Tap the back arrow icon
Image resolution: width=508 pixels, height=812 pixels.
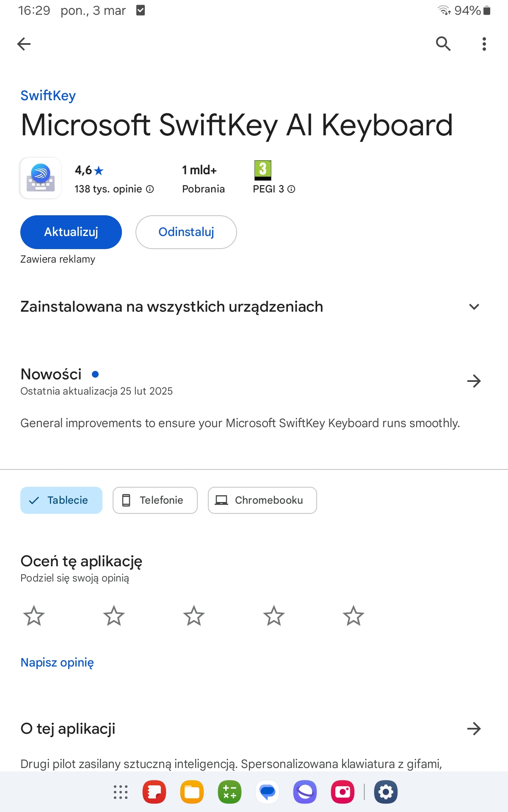(x=24, y=44)
